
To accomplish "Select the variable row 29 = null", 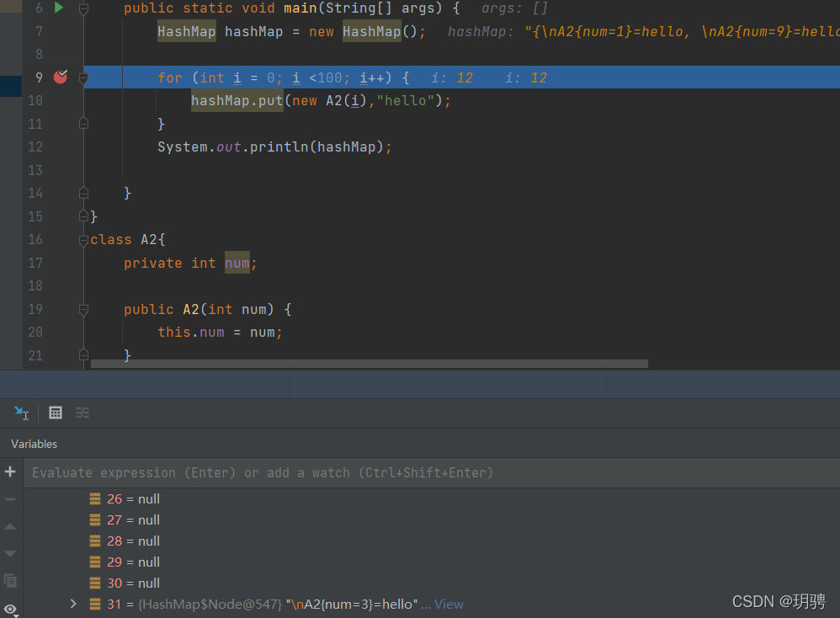I will (431, 562).
